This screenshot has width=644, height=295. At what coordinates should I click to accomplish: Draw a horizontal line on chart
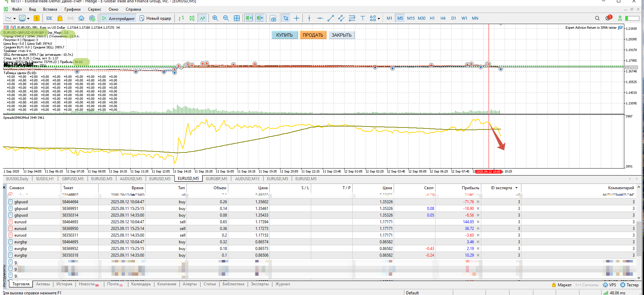(320, 18)
